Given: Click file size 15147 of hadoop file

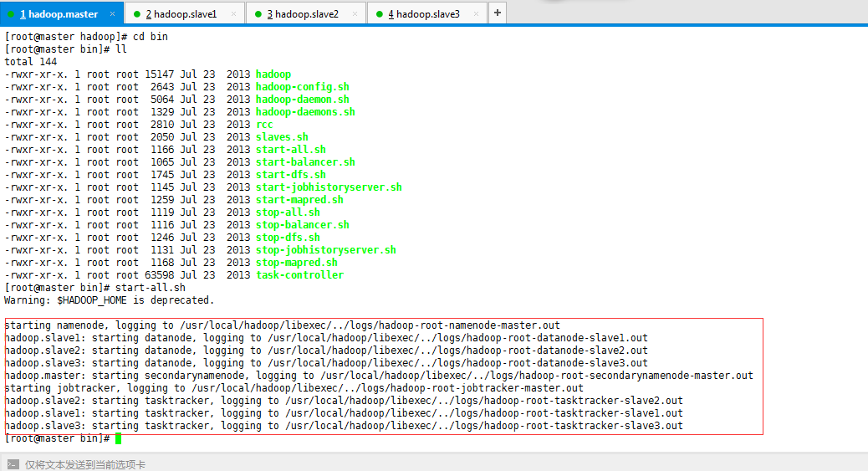Looking at the screenshot, I should pyautogui.click(x=160, y=74).
